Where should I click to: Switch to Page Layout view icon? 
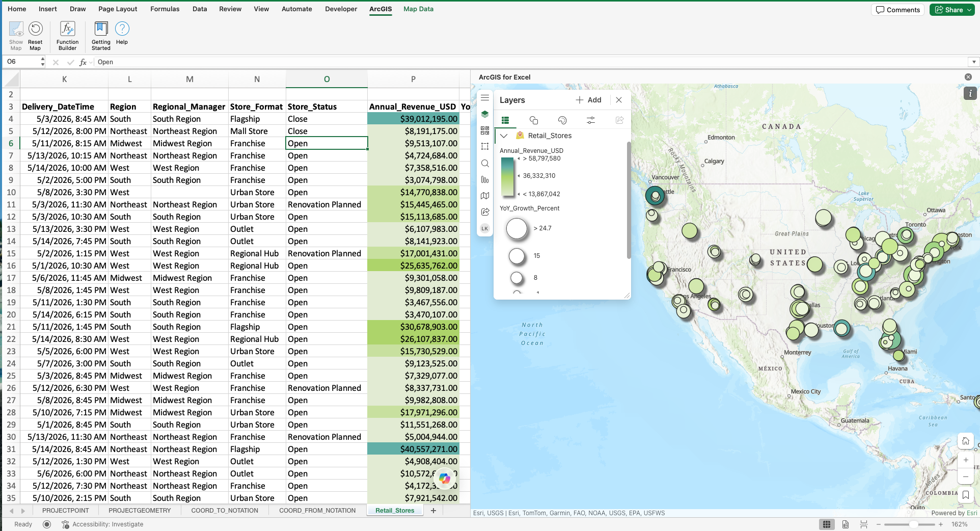click(x=846, y=524)
